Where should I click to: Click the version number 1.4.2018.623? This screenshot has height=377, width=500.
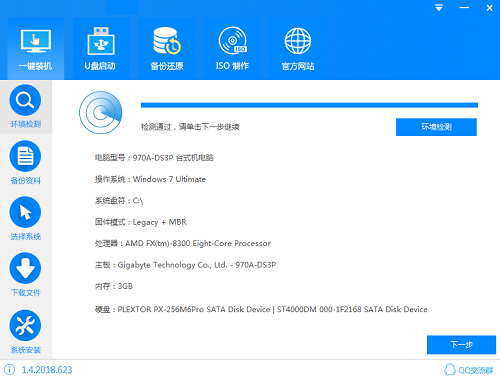pos(47,370)
